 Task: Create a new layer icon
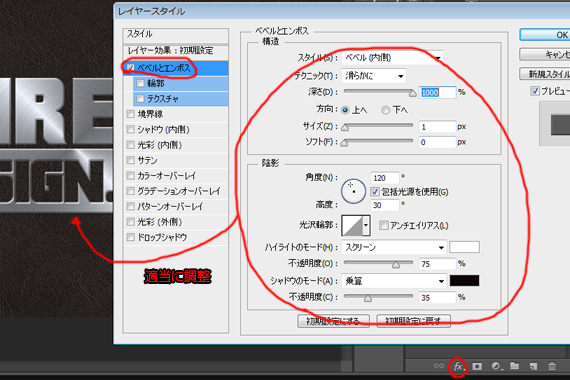533,366
